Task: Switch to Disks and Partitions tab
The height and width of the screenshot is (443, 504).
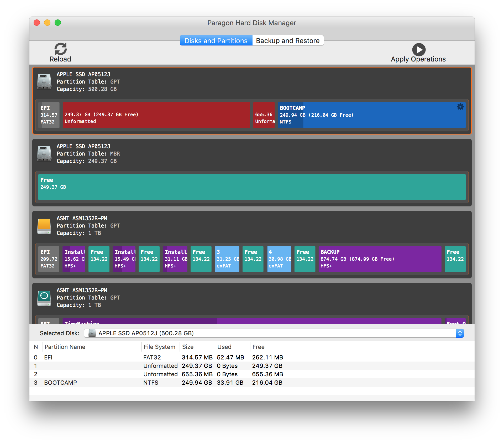Action: pos(216,40)
